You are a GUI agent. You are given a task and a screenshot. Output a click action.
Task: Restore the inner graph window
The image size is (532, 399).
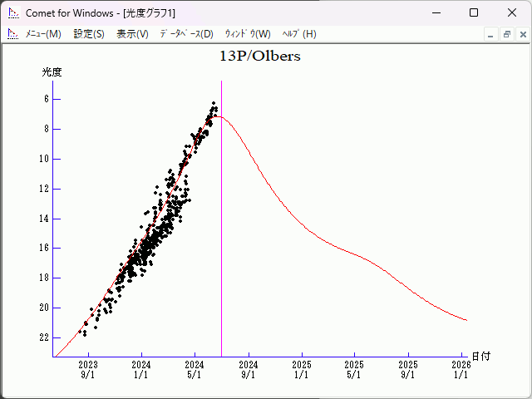click(x=507, y=35)
